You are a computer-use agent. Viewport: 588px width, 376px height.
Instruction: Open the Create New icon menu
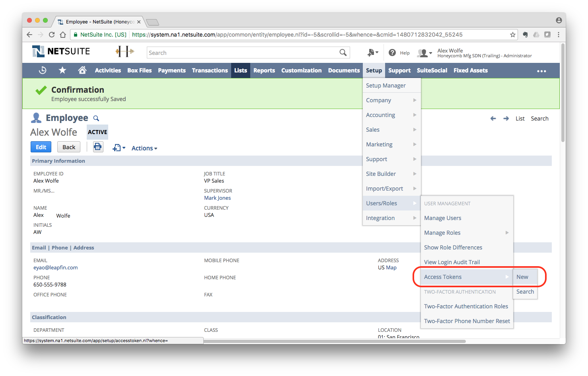(x=373, y=53)
